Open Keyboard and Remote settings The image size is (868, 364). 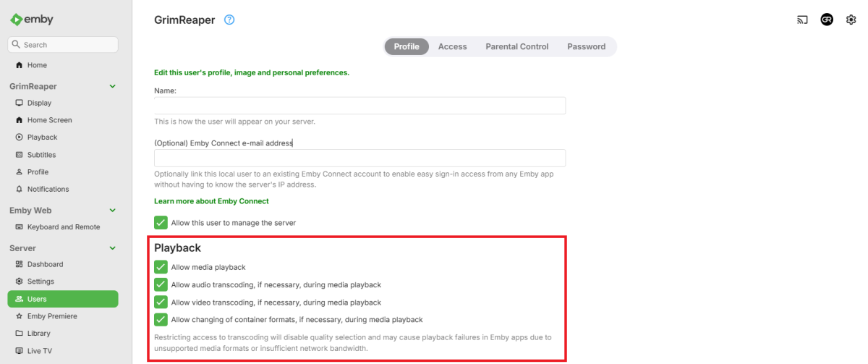point(63,227)
